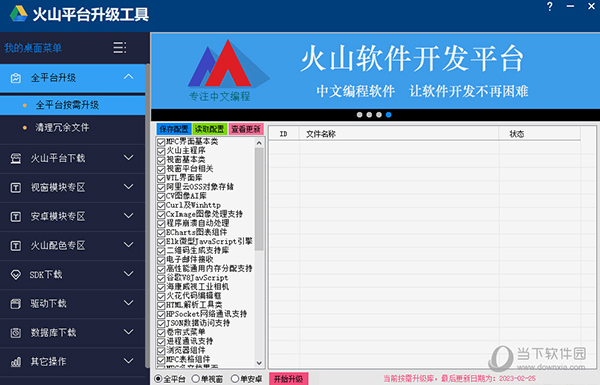Expand 火山平台下载 chevron
This screenshot has height=385, width=600.
(129, 157)
